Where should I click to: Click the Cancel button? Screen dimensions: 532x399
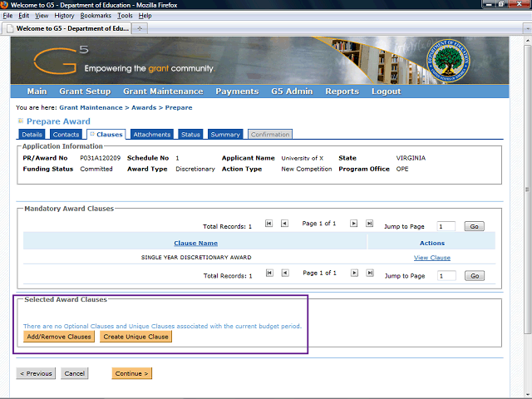[74, 373]
